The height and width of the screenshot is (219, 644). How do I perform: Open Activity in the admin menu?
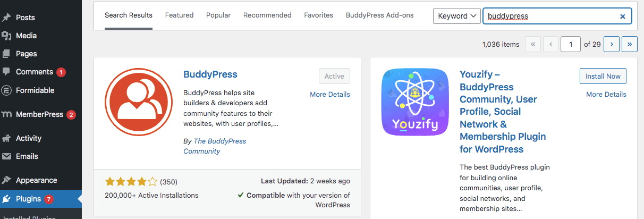(29, 138)
